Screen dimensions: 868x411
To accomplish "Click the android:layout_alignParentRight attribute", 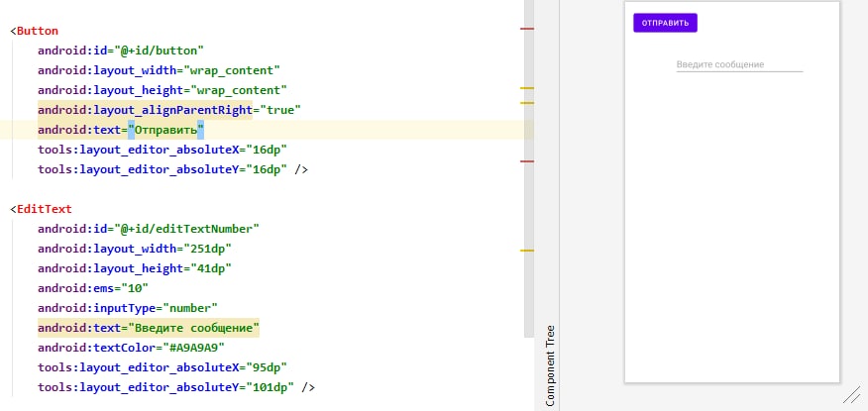I will 145,110.
